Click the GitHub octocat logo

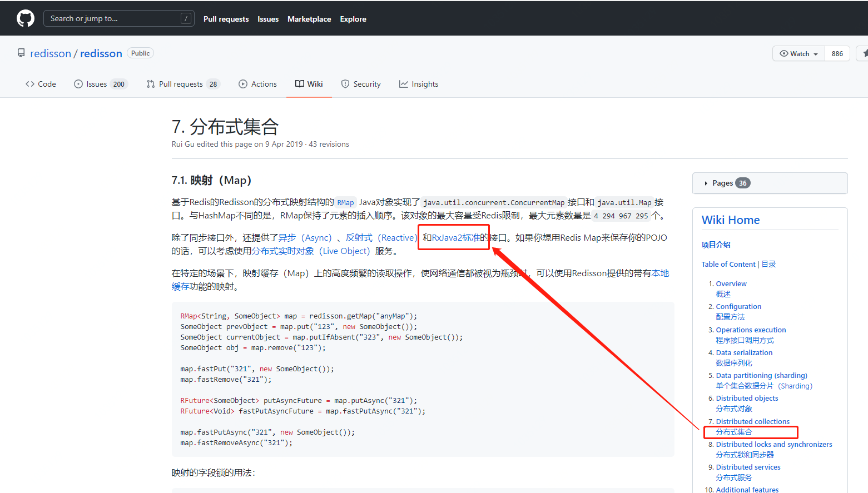click(25, 18)
